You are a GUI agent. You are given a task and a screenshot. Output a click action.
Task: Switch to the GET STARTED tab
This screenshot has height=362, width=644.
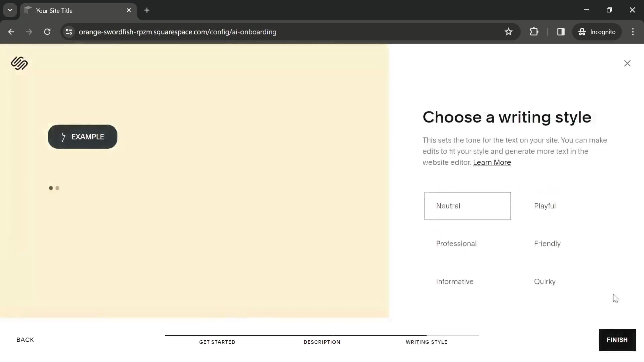point(217,342)
